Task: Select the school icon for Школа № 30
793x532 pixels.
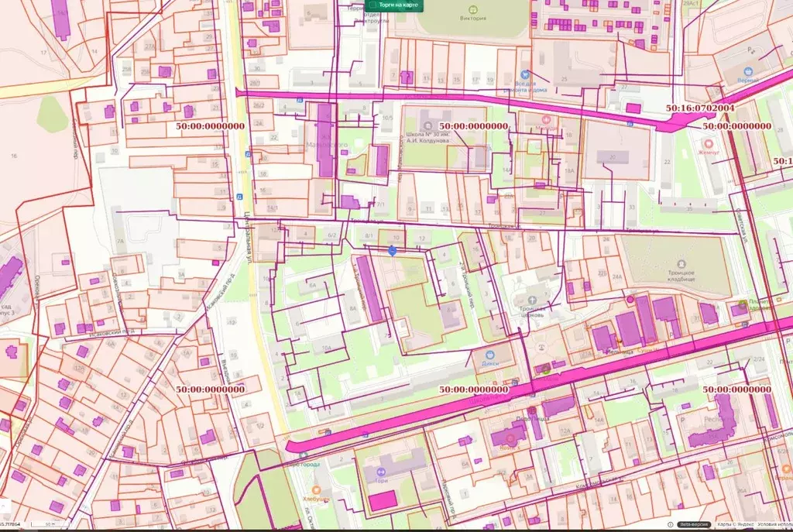Action: 427,126
